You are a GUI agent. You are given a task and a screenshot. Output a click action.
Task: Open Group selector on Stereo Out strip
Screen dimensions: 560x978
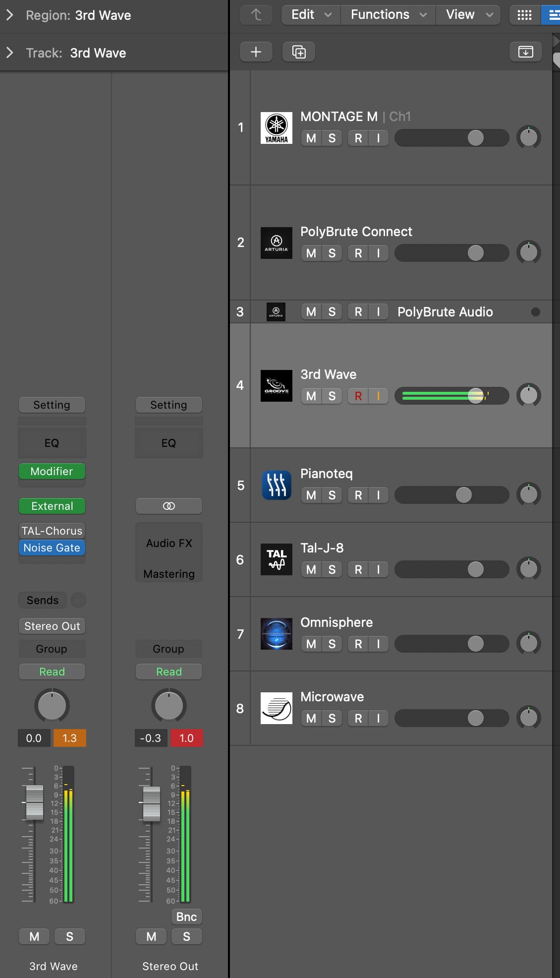click(169, 649)
